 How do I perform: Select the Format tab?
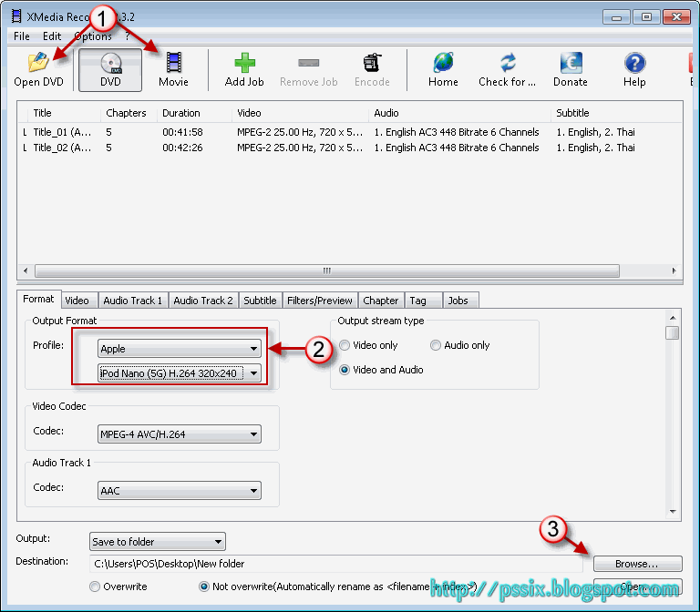click(38, 299)
